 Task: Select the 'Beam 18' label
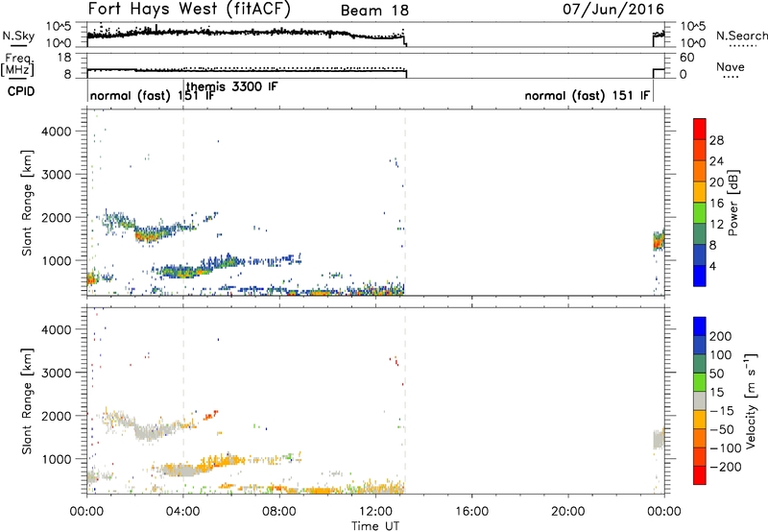pyautogui.click(x=374, y=11)
